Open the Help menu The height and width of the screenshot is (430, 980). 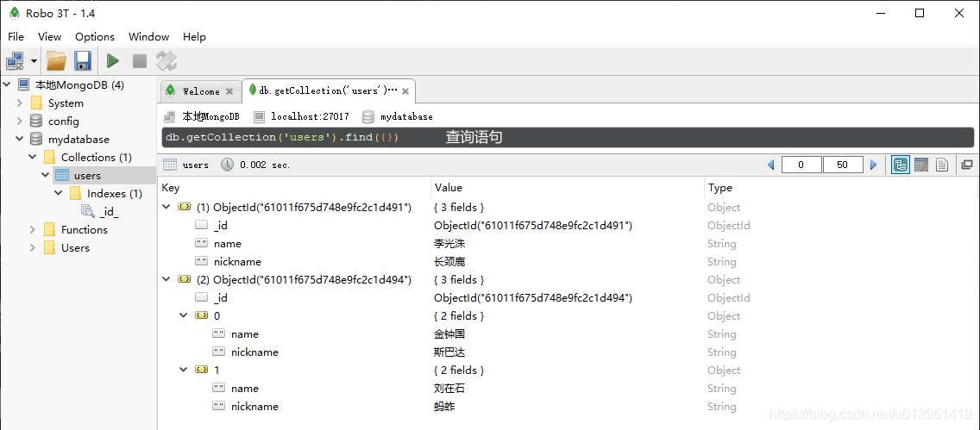194,37
